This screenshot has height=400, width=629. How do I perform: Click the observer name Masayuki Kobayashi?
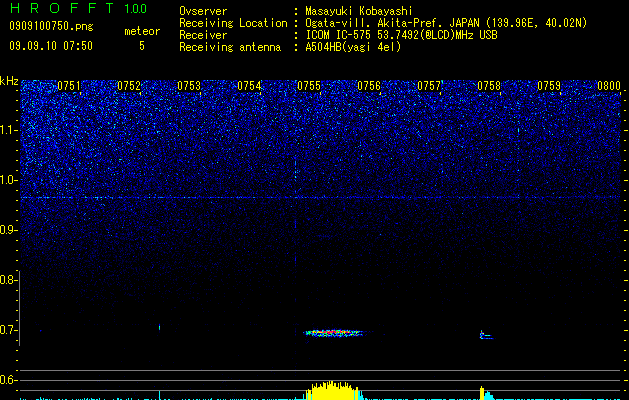coord(359,11)
